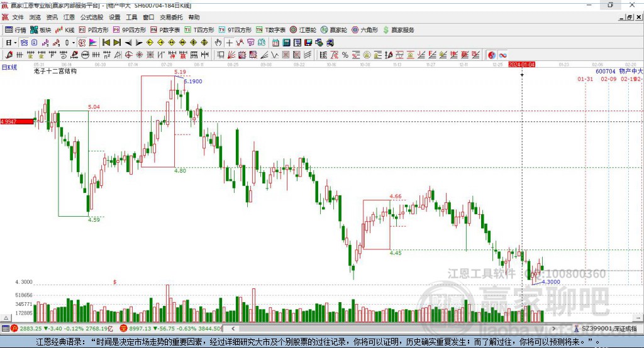Click the black right arrow to step forward
Viewport: 644px width, 348px height.
(139, 43)
